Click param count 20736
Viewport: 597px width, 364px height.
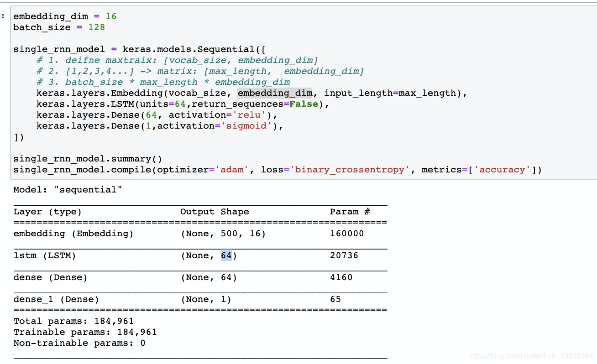coord(344,255)
